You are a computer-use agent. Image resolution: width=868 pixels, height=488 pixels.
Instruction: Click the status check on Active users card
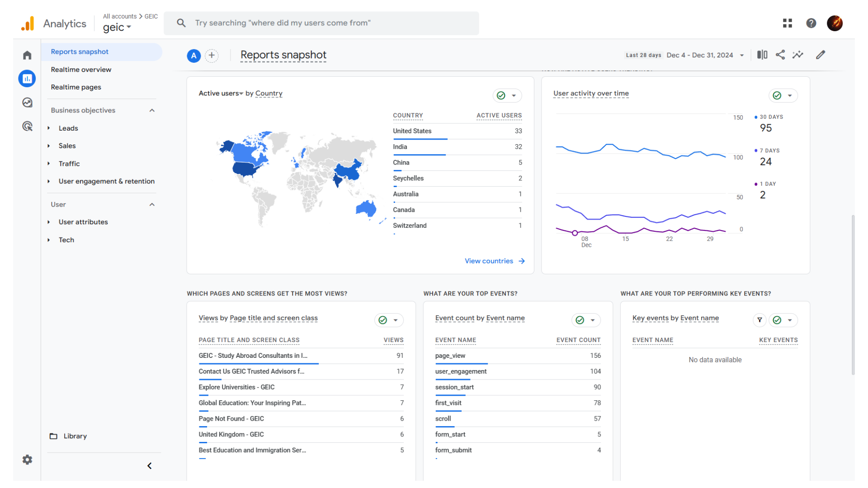[x=501, y=95]
